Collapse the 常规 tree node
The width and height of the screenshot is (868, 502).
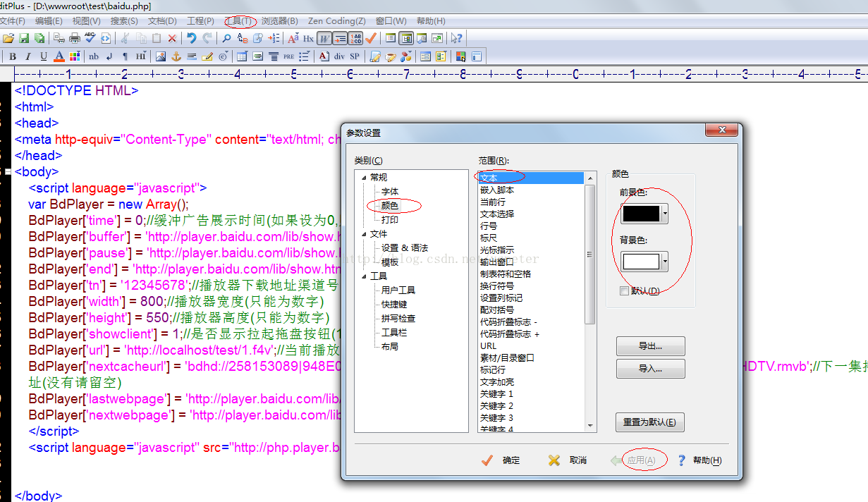(365, 177)
